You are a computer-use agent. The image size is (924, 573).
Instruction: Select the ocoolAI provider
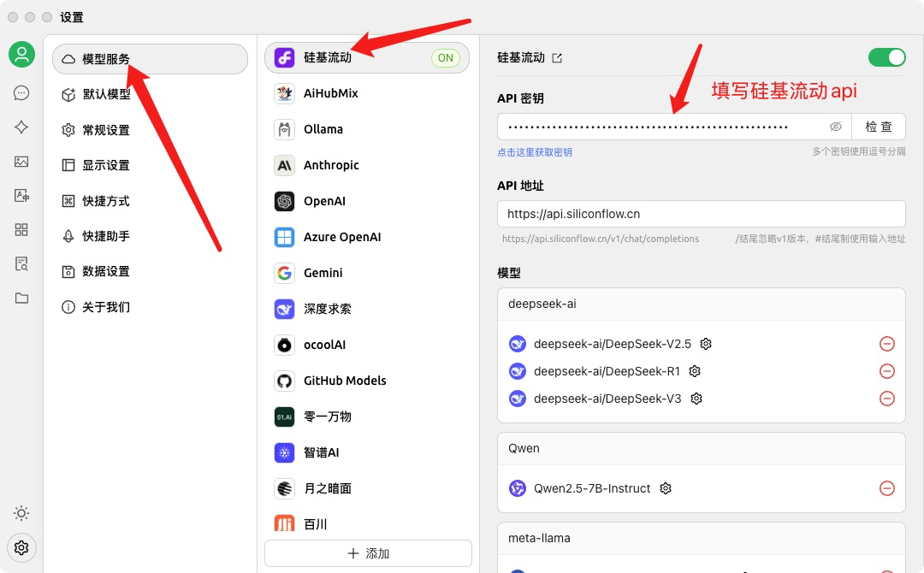tap(366, 345)
